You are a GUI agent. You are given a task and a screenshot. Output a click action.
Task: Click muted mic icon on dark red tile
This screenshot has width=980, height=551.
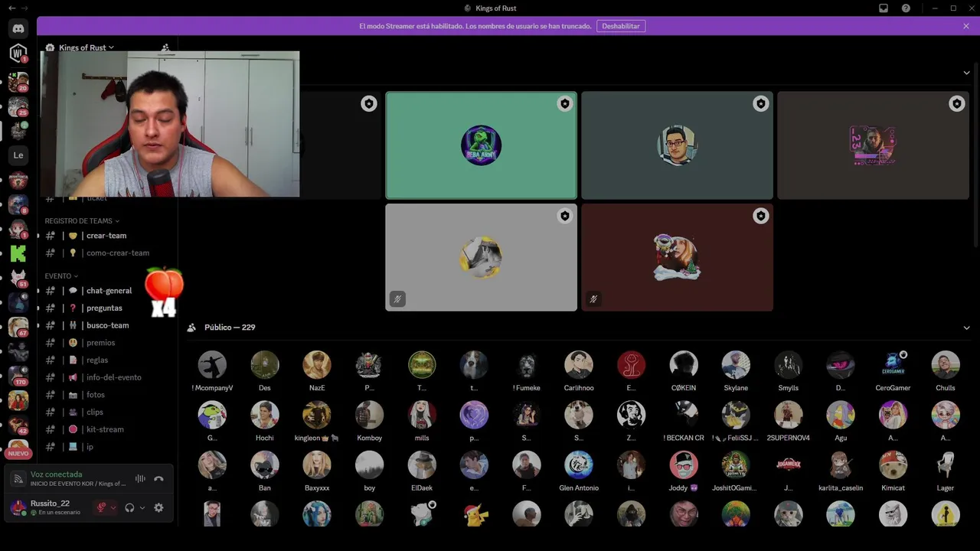point(593,299)
